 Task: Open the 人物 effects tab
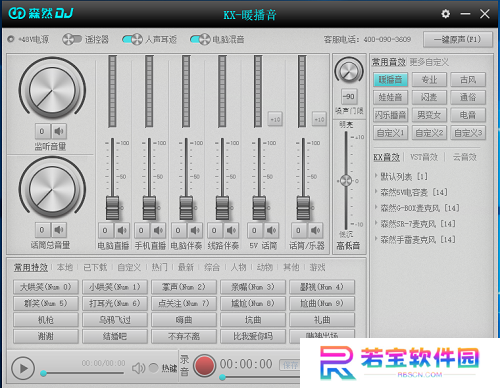tap(239, 267)
